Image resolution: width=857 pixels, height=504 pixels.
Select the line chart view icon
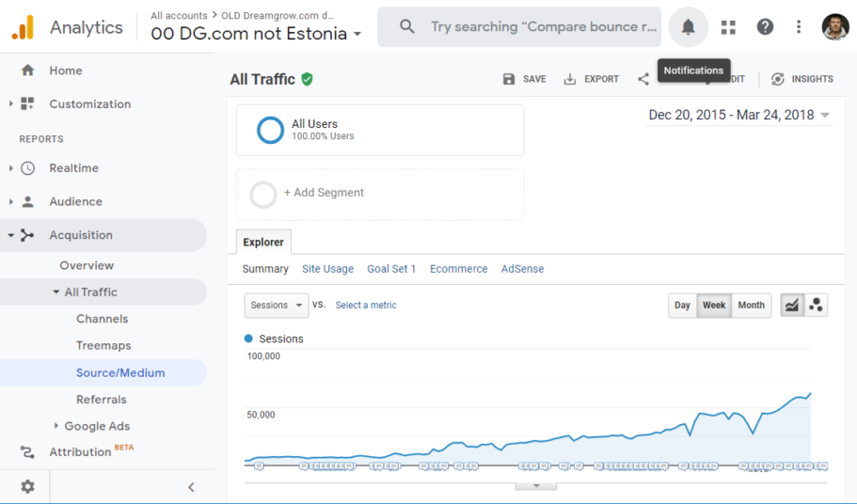pyautogui.click(x=792, y=305)
